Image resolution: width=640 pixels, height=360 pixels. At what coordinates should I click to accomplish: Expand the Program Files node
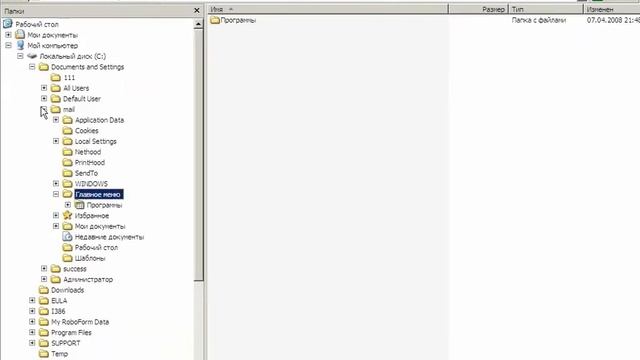[32, 332]
